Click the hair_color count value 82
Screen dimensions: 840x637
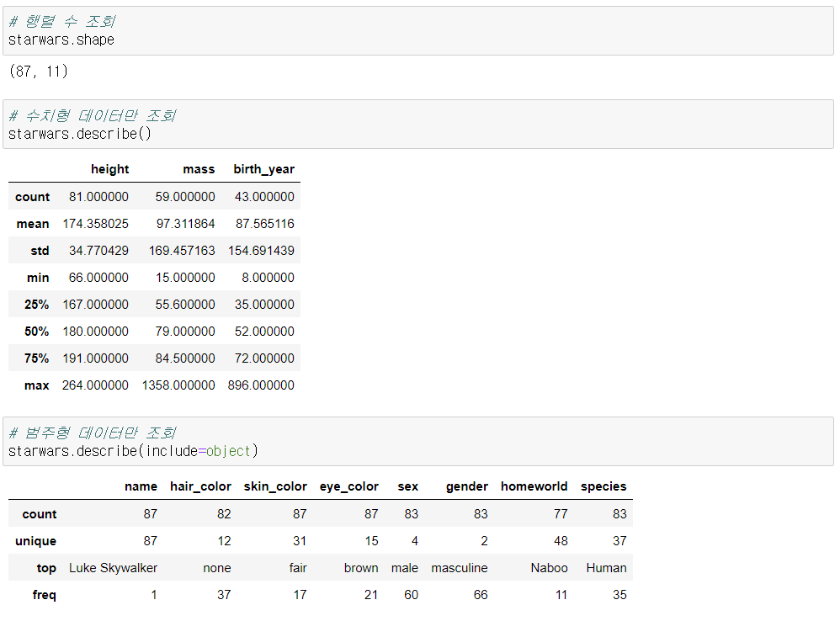pyautogui.click(x=224, y=514)
